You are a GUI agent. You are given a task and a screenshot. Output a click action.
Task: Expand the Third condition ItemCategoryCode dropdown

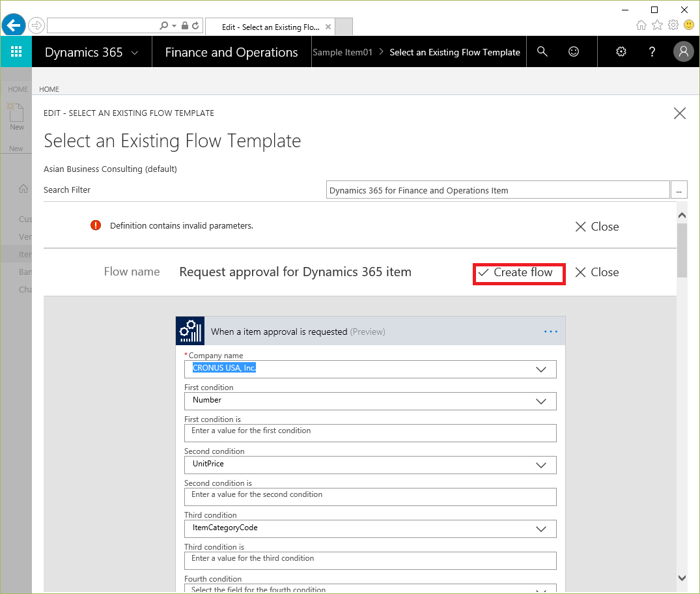(541, 530)
